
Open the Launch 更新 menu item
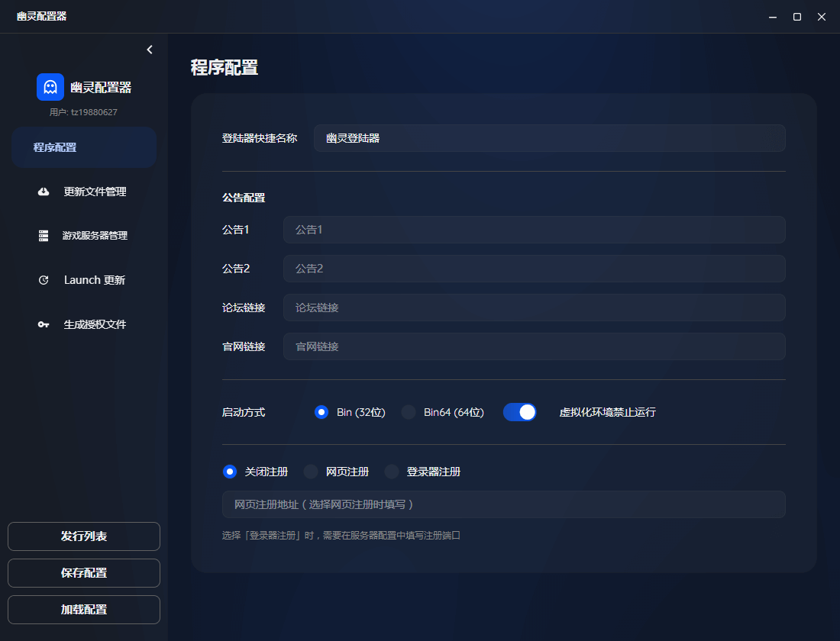point(94,280)
